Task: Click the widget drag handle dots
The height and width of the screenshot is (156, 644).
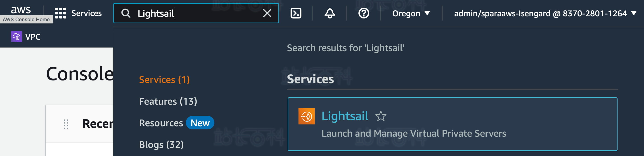Action: [x=66, y=124]
